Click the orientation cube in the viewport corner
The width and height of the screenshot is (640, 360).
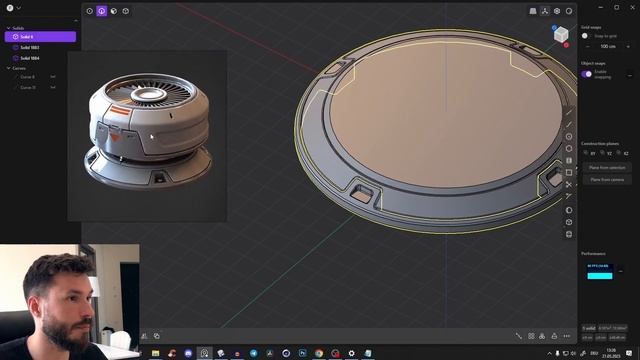click(x=561, y=35)
